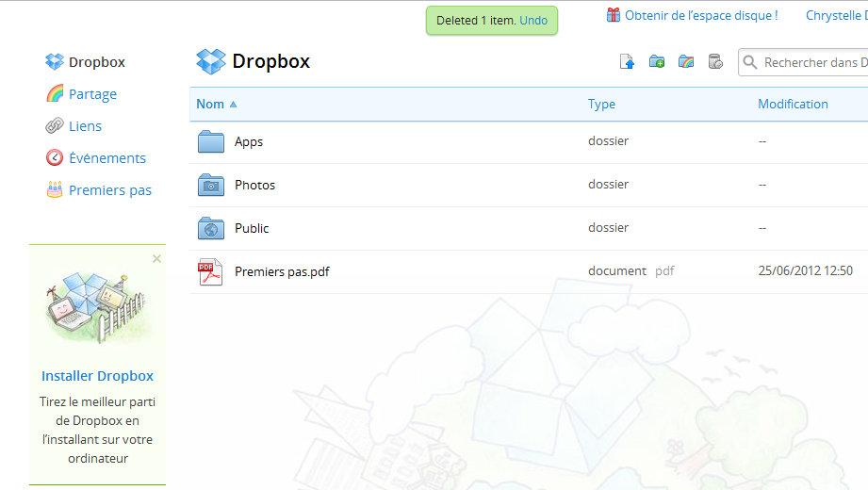Click the show deleted files trash icon
The image size is (868, 490).
(x=715, y=61)
